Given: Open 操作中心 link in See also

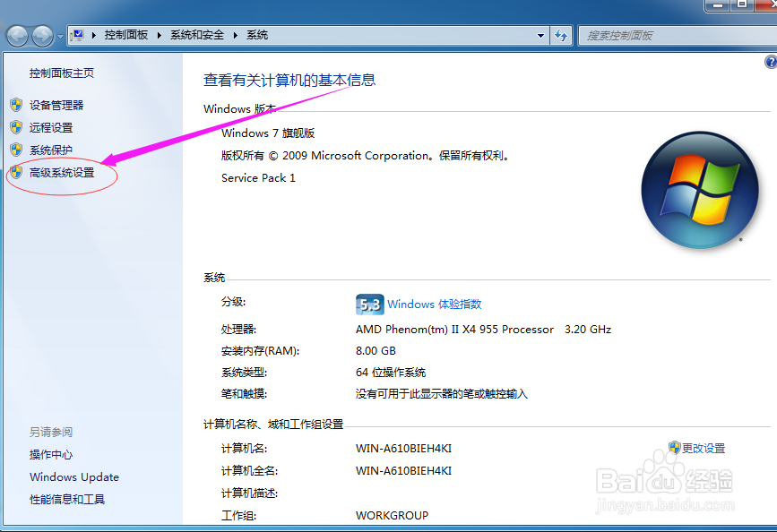Looking at the screenshot, I should [x=51, y=455].
